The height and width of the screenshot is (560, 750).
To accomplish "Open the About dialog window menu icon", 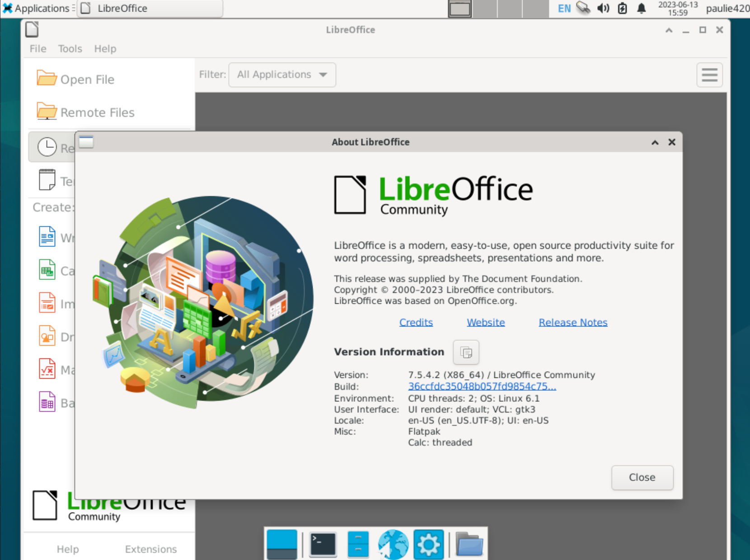I will click(x=86, y=142).
